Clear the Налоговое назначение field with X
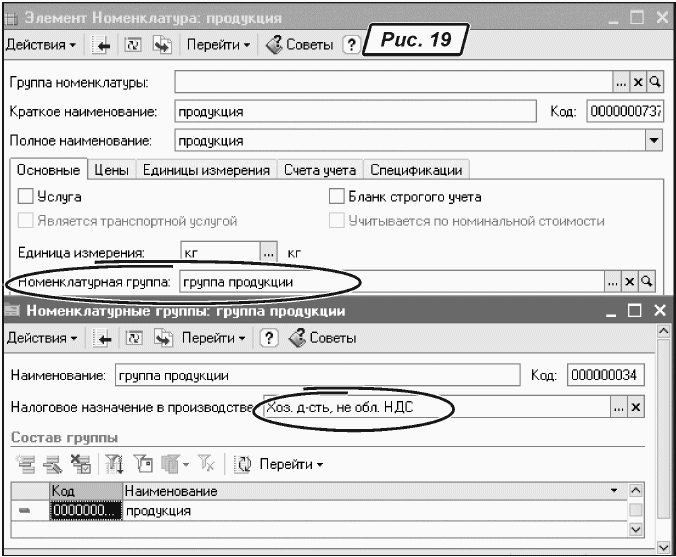 coord(635,408)
